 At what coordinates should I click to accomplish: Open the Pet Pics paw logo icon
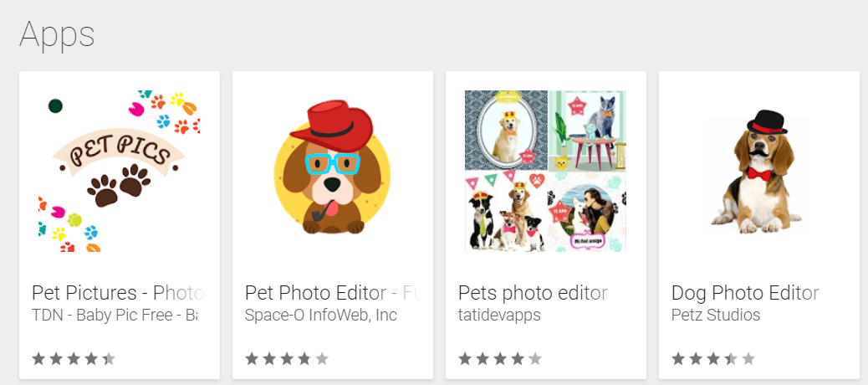pos(119,171)
